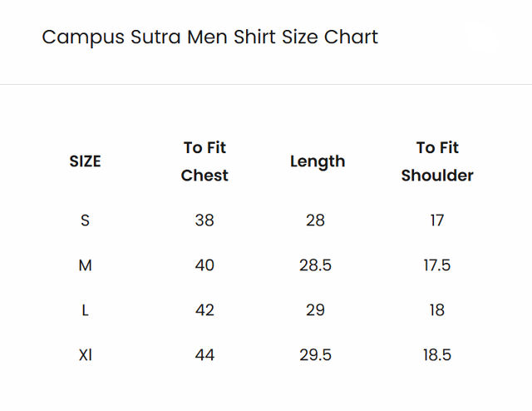Image resolution: width=532 pixels, height=411 pixels.
Task: Click length value 29 in the L row
Action: tap(315, 310)
